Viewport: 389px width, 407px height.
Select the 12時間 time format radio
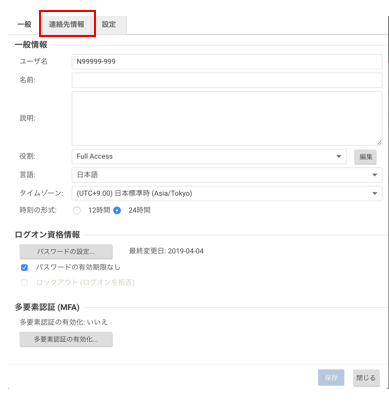click(x=77, y=210)
